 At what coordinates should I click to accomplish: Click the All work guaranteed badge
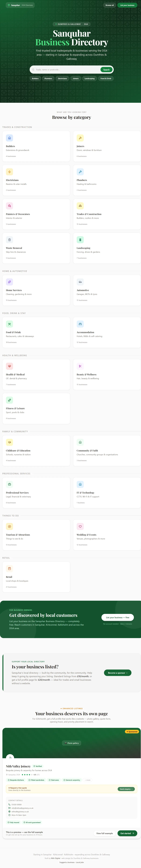click(x=32, y=823)
